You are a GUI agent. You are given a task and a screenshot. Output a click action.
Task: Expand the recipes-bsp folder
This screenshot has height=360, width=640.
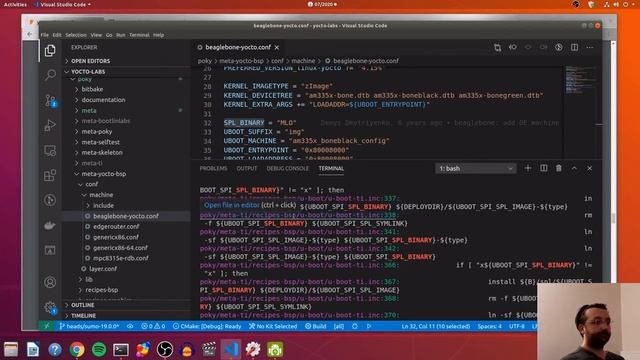point(102,290)
